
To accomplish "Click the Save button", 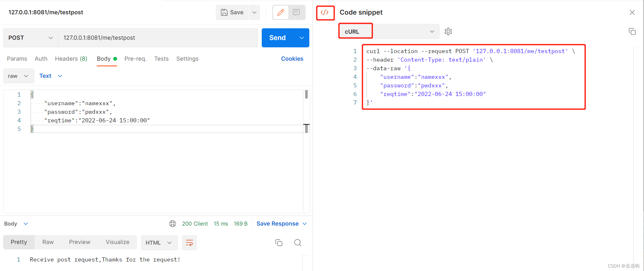I will (x=232, y=12).
